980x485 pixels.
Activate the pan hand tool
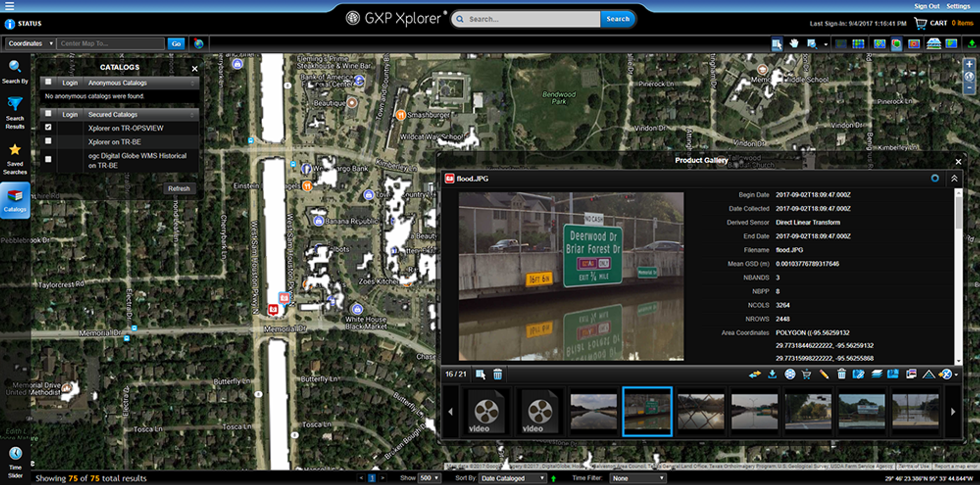point(794,44)
